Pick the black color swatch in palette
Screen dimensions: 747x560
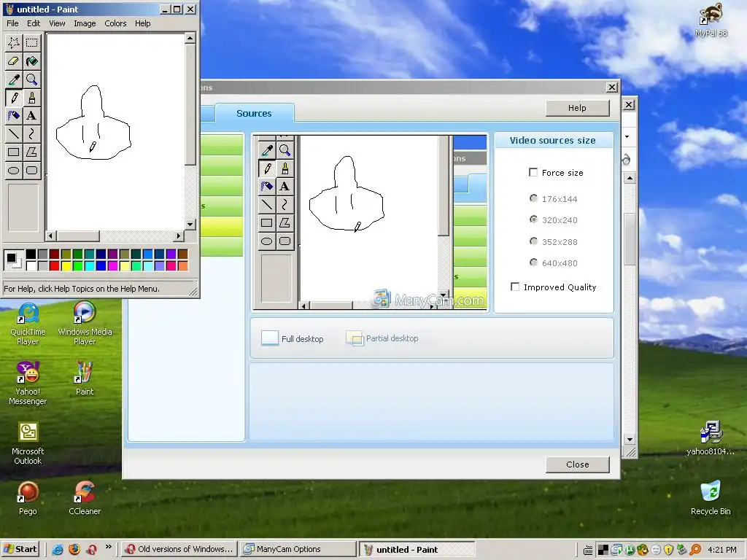[x=31, y=254]
